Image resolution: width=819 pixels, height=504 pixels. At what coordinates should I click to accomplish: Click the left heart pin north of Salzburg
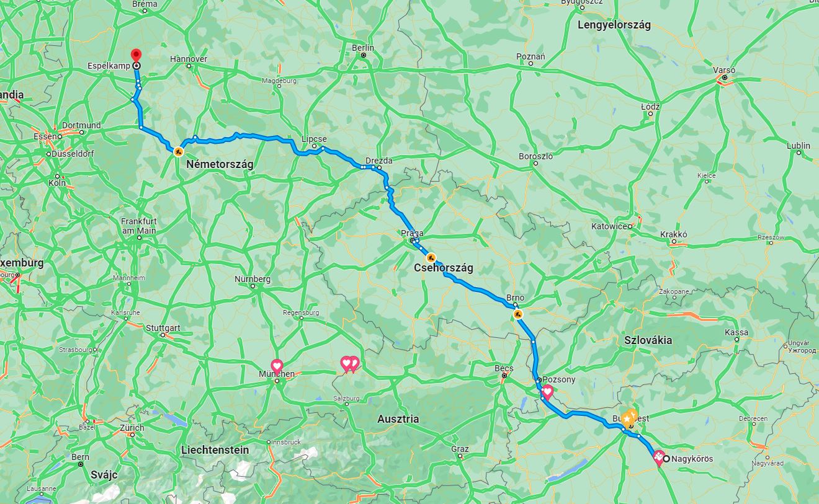pyautogui.click(x=346, y=364)
